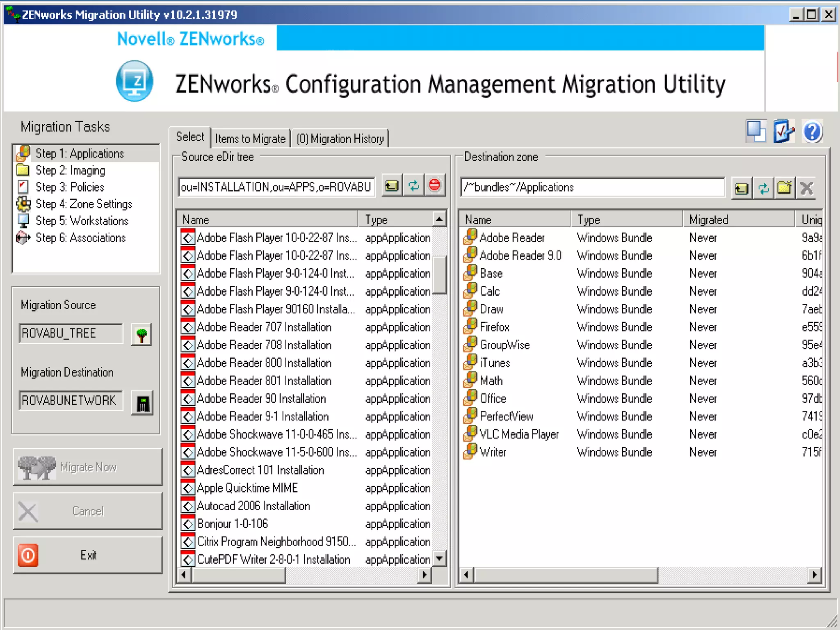
Task: Click the destination zone path field
Action: pos(592,187)
